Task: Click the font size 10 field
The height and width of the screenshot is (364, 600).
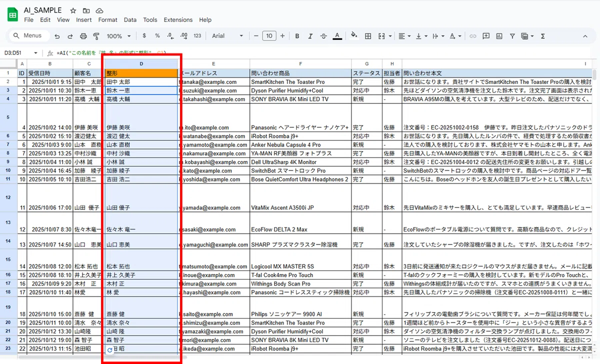Action: click(269, 36)
